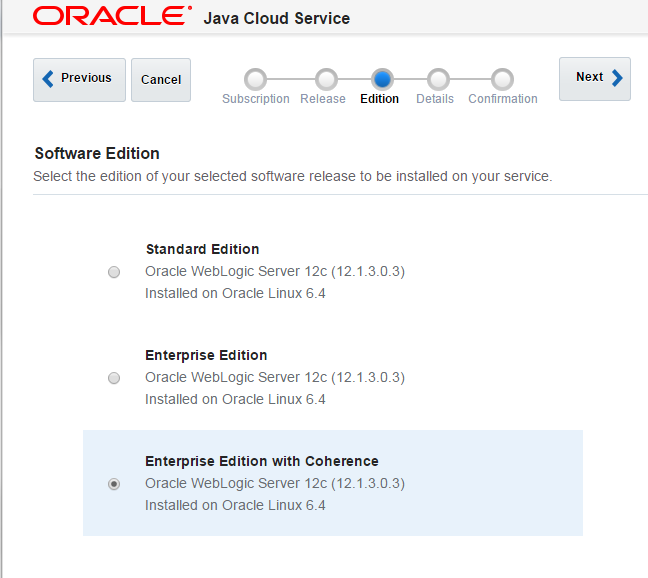Jump to the Confirmation step circle

pos(502,79)
